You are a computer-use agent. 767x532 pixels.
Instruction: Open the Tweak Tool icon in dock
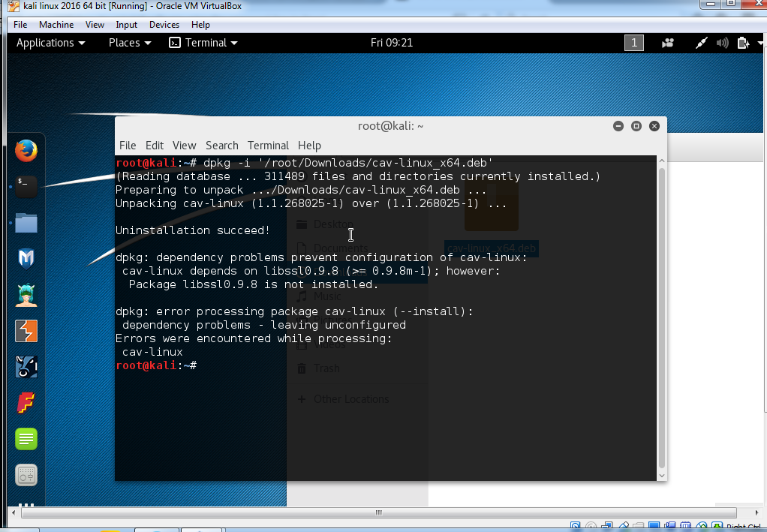click(26, 475)
